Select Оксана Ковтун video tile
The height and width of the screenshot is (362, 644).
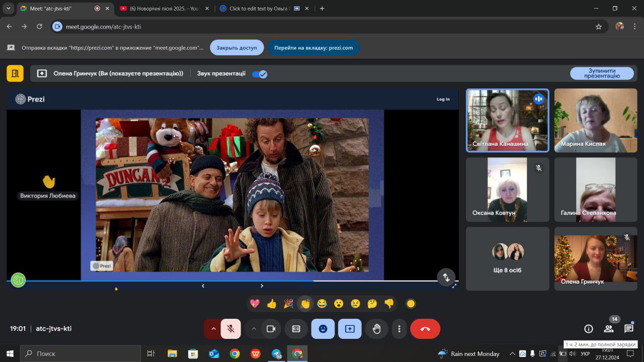click(507, 190)
